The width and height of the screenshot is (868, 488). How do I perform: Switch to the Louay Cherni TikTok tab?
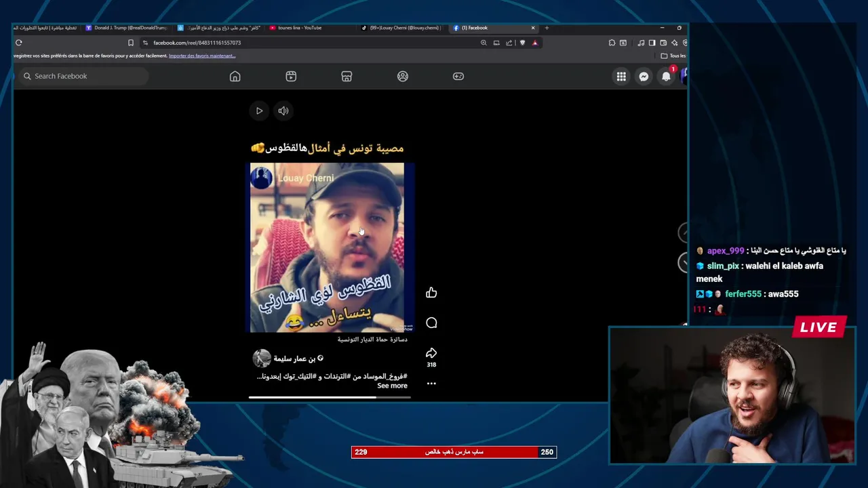click(x=400, y=28)
